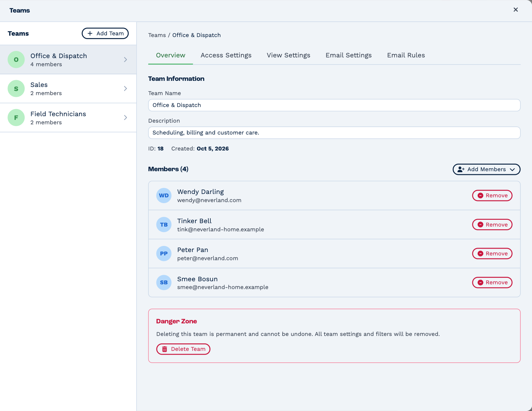The image size is (532, 411).
Task: Go to Teams breadcrumb link
Action: [x=157, y=35]
